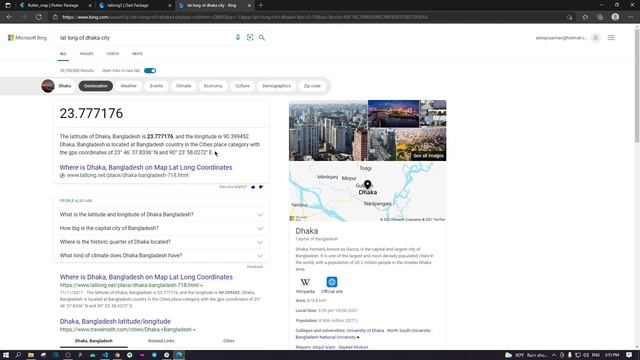This screenshot has width=640, height=360.
Task: Select the Weather chip
Action: click(x=129, y=86)
